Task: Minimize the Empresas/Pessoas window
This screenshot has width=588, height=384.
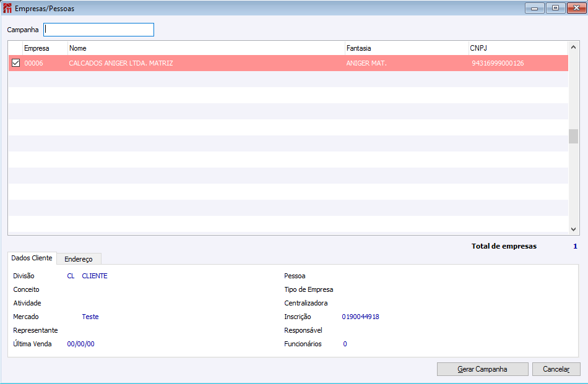Action: [535, 8]
